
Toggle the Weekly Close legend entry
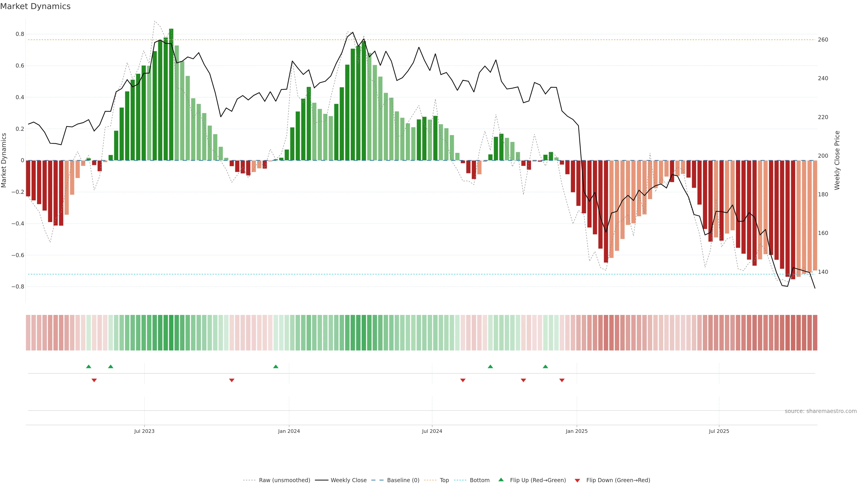click(348, 480)
